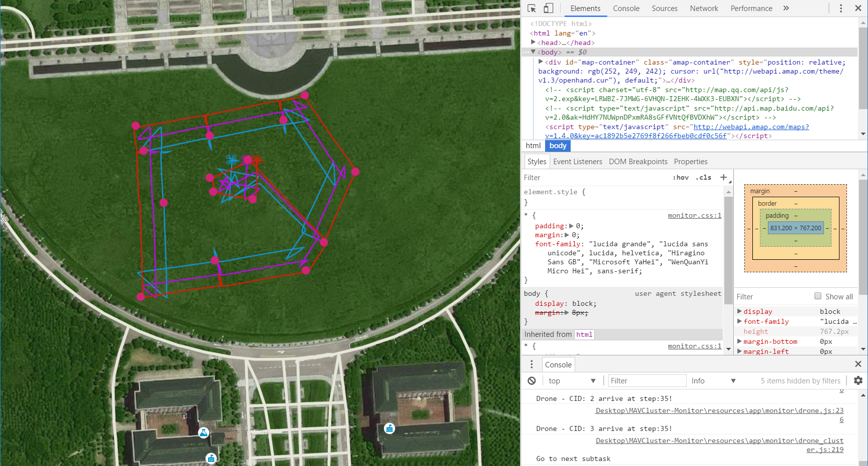Show more DevTools tabs via chevron
This screenshot has height=466, width=868.
coord(786,9)
